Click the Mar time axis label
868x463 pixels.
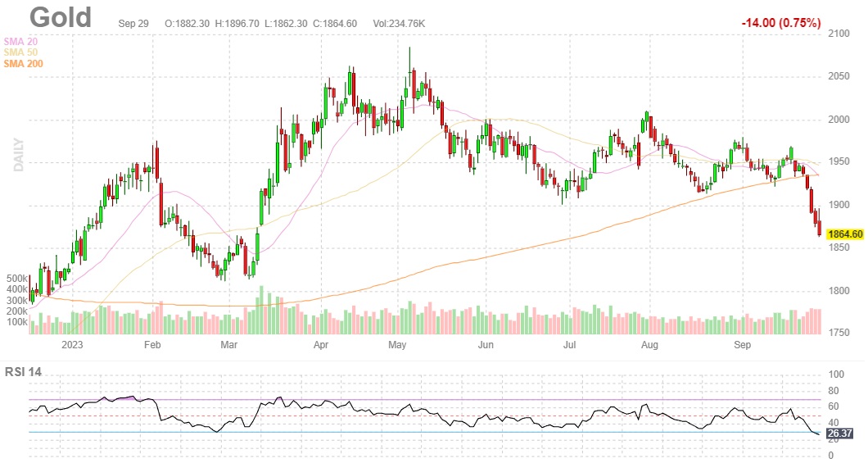(228, 344)
